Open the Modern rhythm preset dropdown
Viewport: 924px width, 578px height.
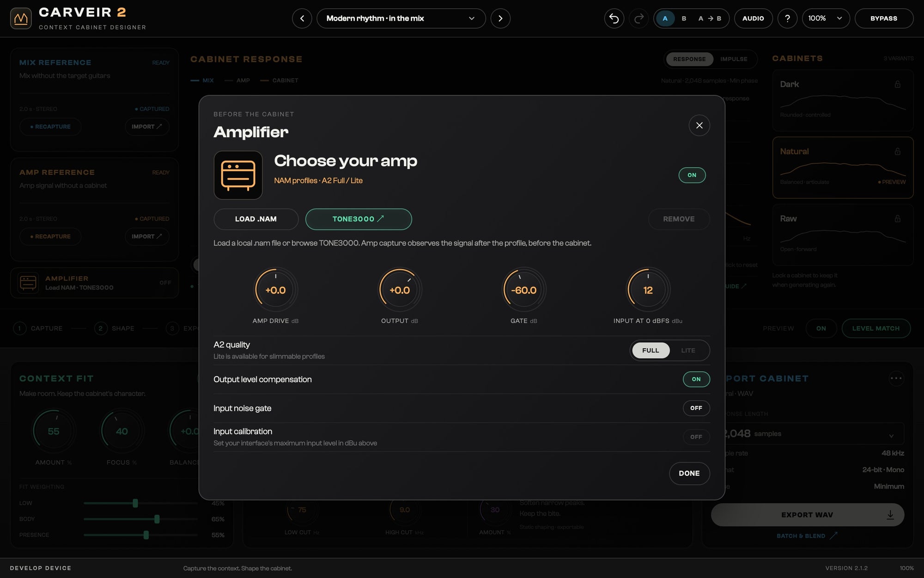click(401, 18)
